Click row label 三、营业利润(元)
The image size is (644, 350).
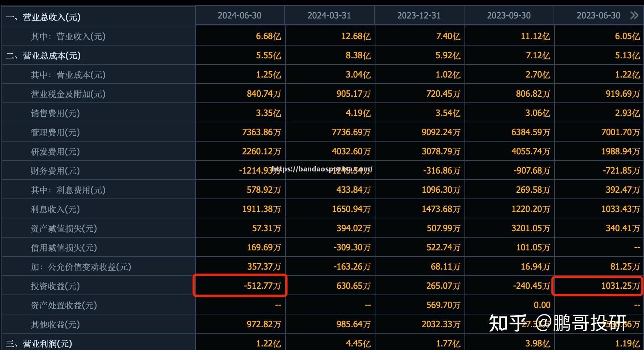(39, 344)
